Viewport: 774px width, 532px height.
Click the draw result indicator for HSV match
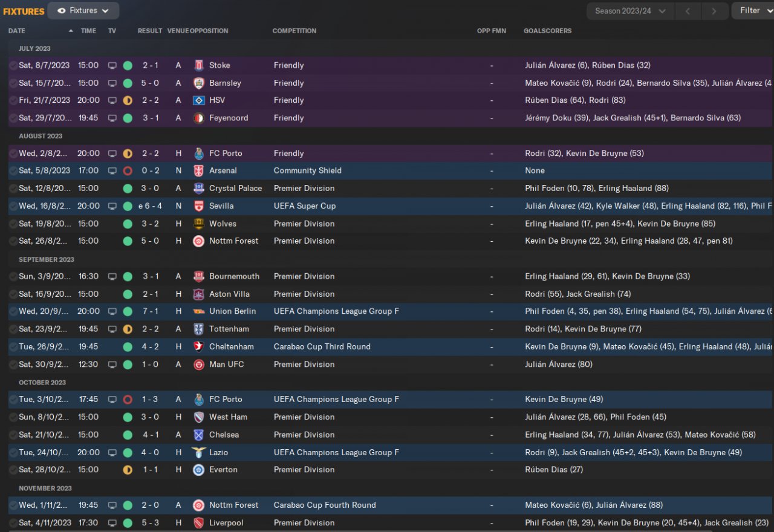[128, 100]
